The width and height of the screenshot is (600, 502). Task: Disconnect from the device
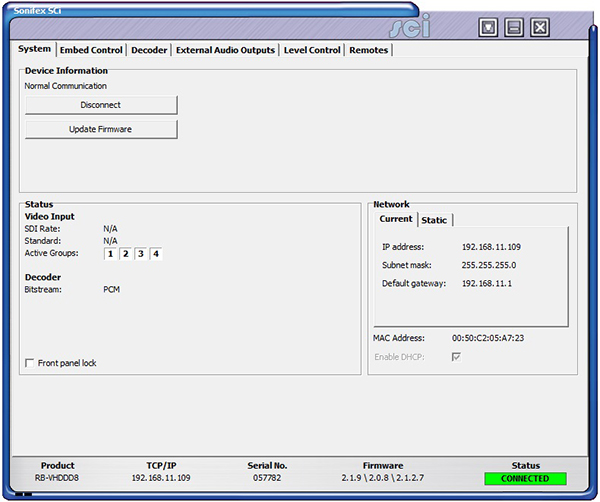pos(101,105)
